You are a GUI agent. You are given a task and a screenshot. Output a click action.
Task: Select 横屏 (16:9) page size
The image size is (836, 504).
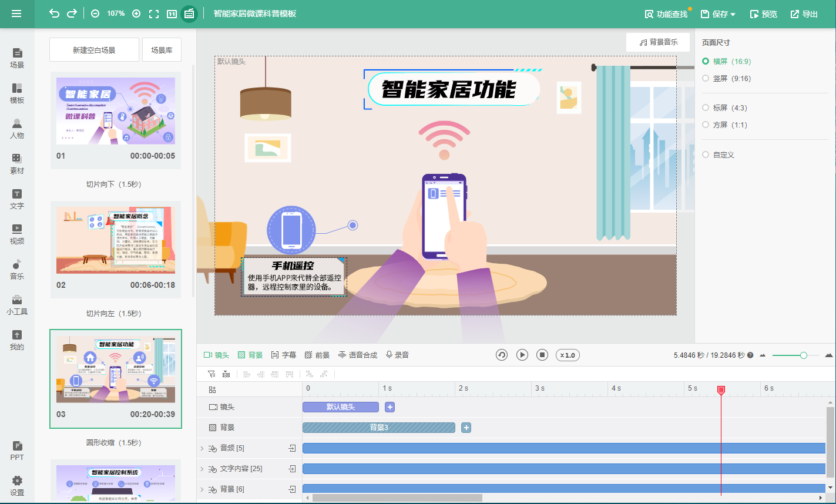click(x=727, y=61)
